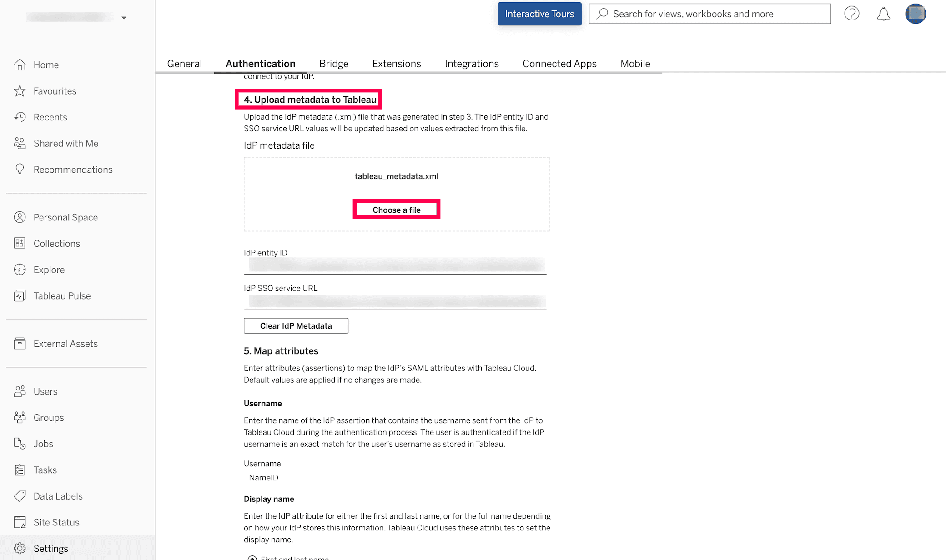
Task: Click the Recommendations lightbulb icon
Action: tap(20, 170)
